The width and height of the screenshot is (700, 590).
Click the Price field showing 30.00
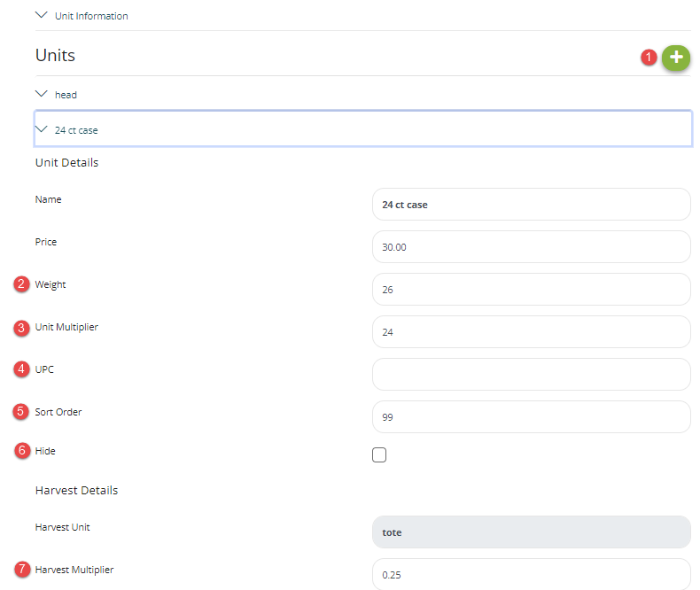[x=531, y=247]
